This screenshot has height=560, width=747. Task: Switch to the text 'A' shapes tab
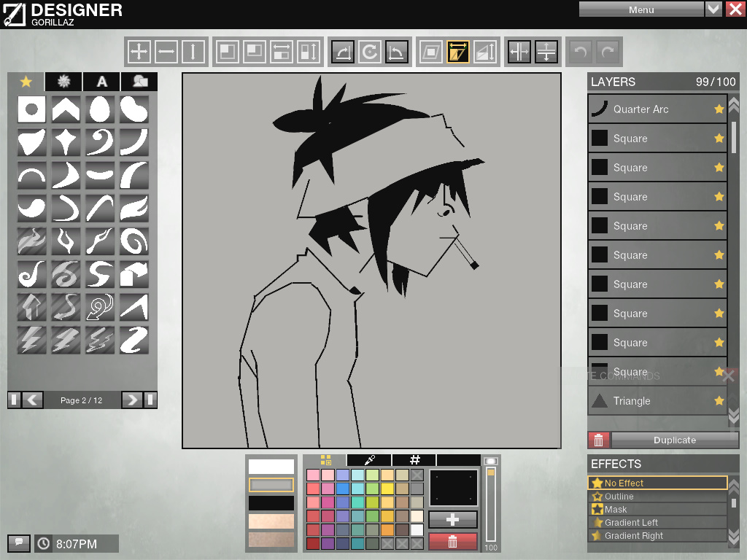(x=101, y=82)
